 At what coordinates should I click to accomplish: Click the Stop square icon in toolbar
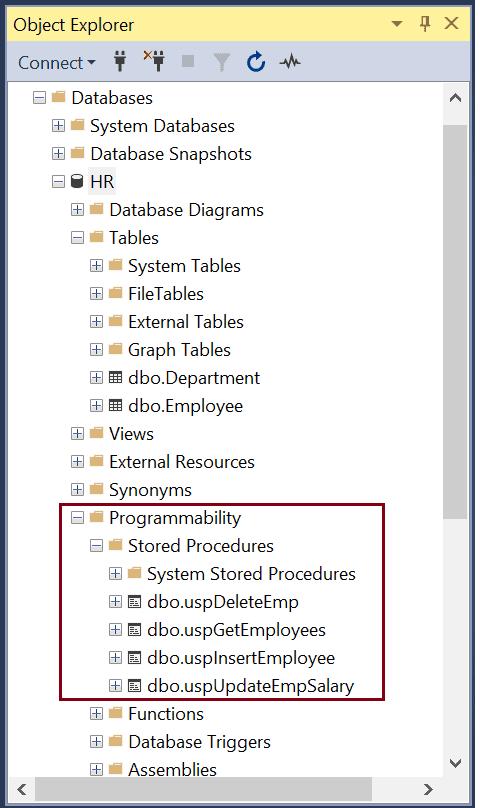click(188, 61)
